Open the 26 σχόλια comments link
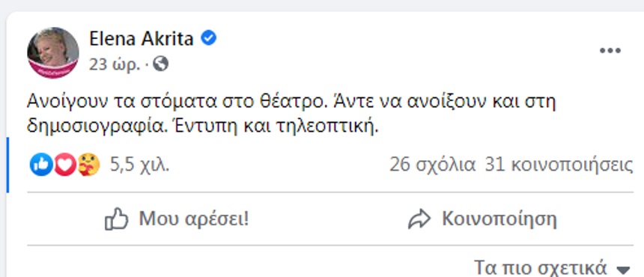644x277 pixels. (x=432, y=165)
